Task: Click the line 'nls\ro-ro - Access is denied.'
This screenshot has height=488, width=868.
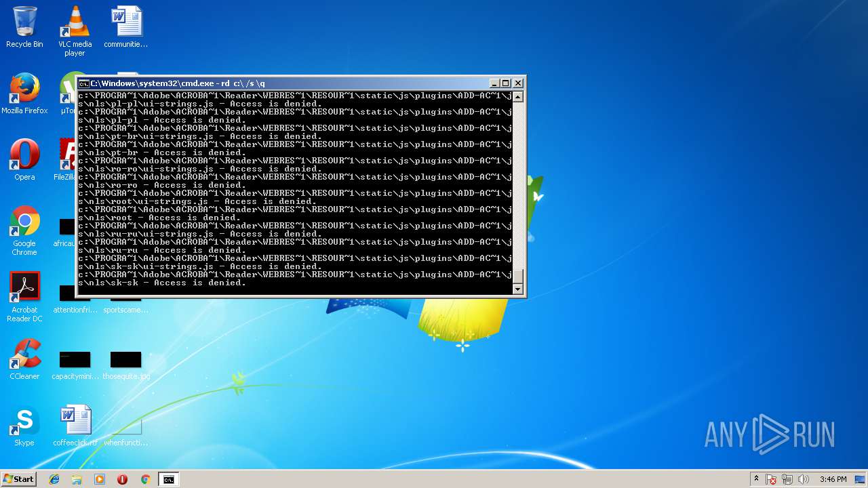Action: (x=162, y=185)
